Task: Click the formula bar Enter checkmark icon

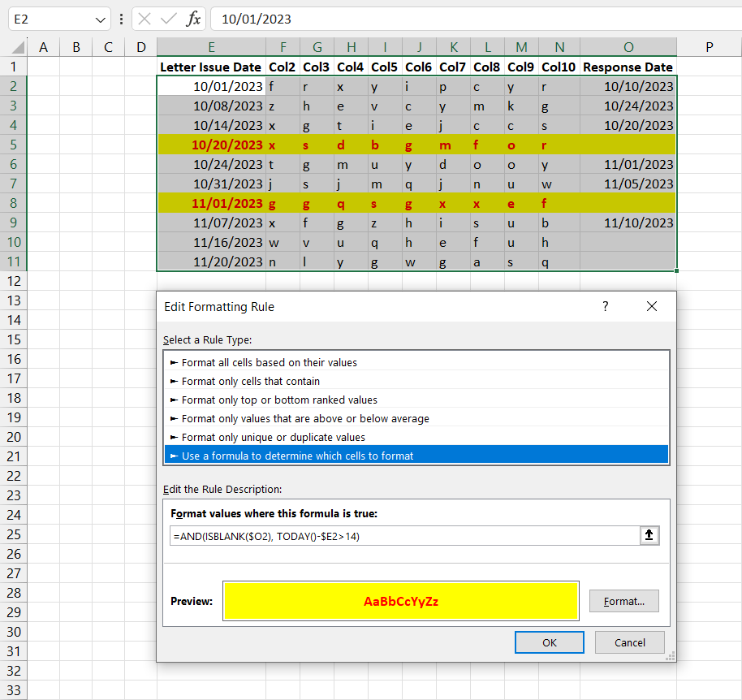Action: coord(169,19)
